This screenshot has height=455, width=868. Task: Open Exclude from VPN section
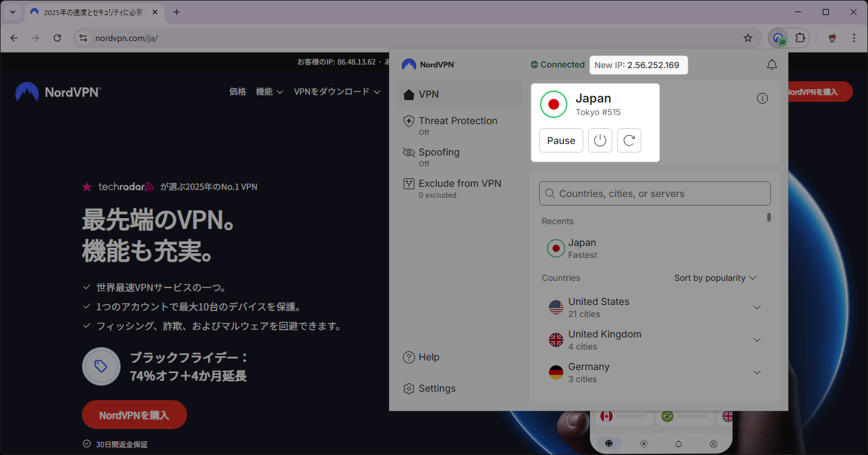pyautogui.click(x=459, y=188)
